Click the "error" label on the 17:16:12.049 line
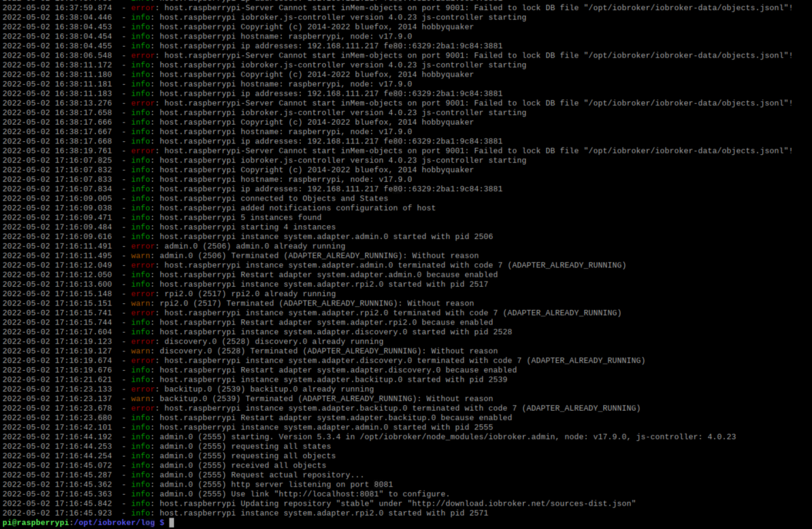812x529 pixels. 143,265
